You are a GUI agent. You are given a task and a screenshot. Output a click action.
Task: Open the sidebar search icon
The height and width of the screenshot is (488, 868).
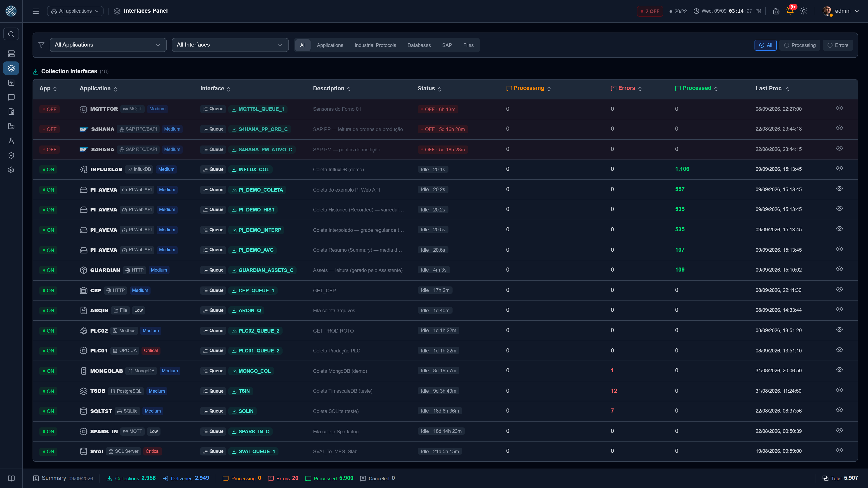pyautogui.click(x=11, y=34)
